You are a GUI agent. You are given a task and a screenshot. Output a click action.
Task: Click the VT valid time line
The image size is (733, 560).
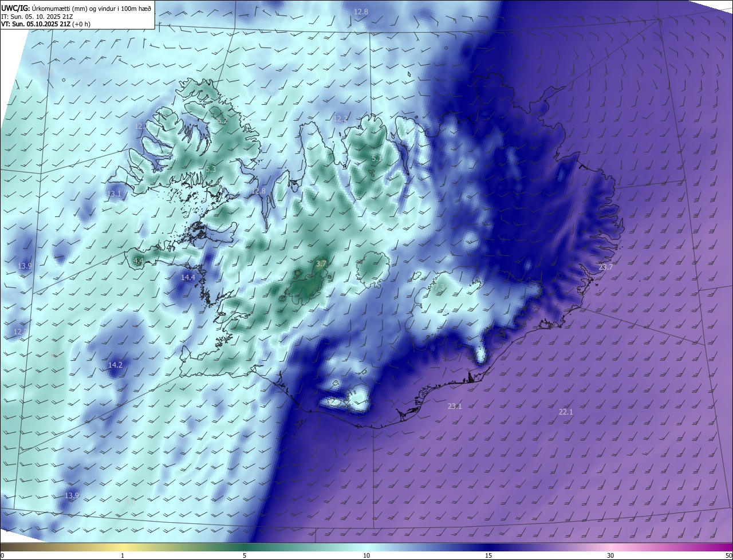coord(45,24)
